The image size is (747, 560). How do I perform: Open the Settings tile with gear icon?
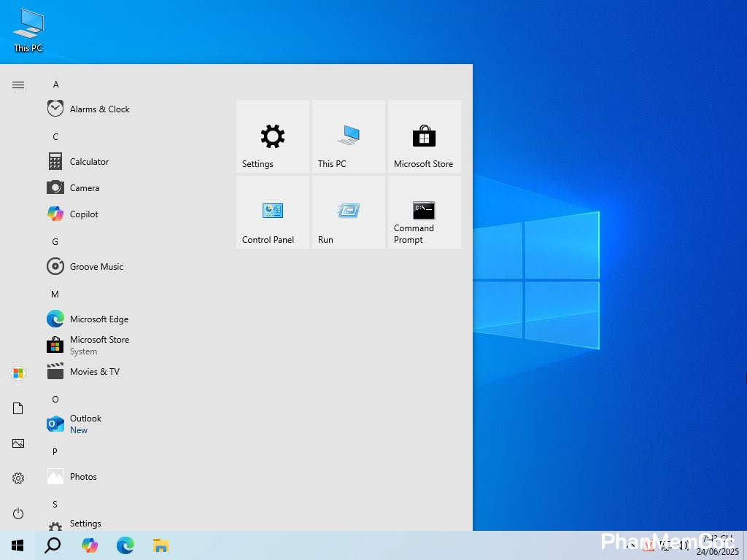pyautogui.click(x=272, y=136)
